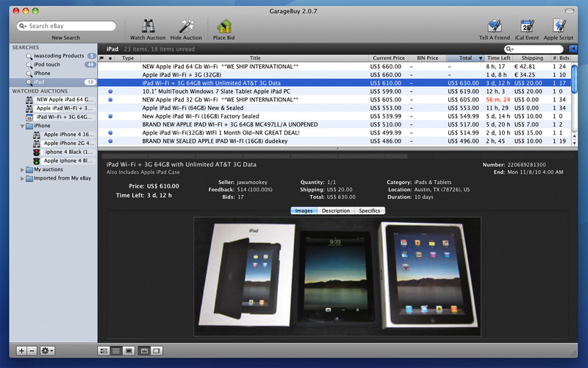The width and height of the screenshot is (588, 368).
Task: Open the gear action menu dropdown
Action: click(48, 351)
